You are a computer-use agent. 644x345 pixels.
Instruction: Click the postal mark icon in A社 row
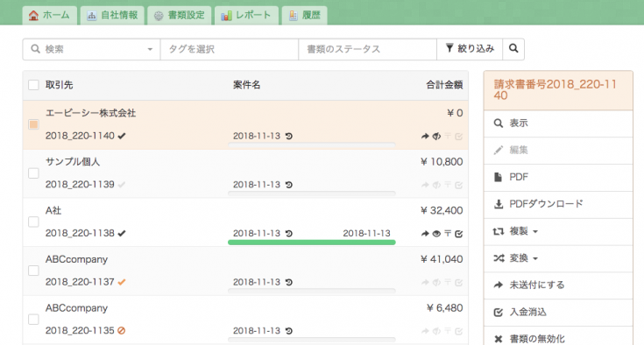point(448,234)
